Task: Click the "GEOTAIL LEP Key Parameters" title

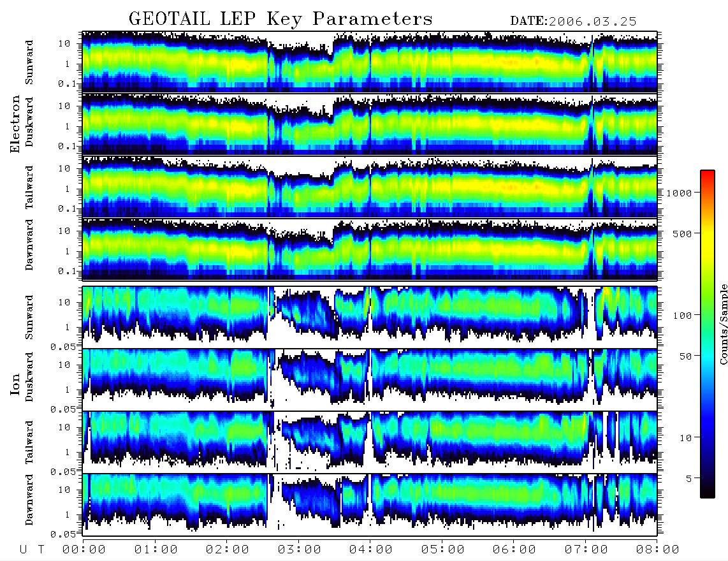Action: click(x=280, y=19)
